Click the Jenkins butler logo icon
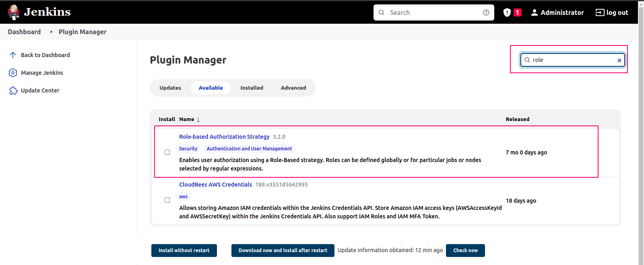 pos(14,12)
